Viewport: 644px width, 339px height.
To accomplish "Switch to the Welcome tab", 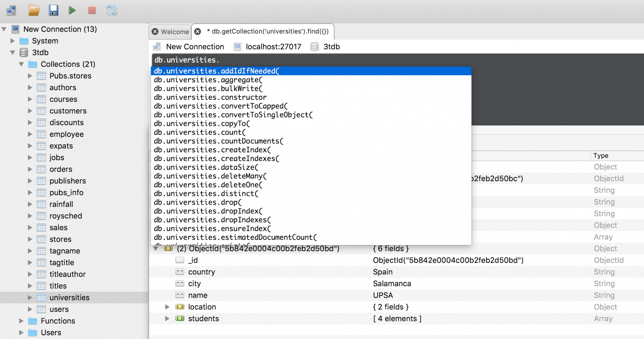I will pyautogui.click(x=175, y=31).
